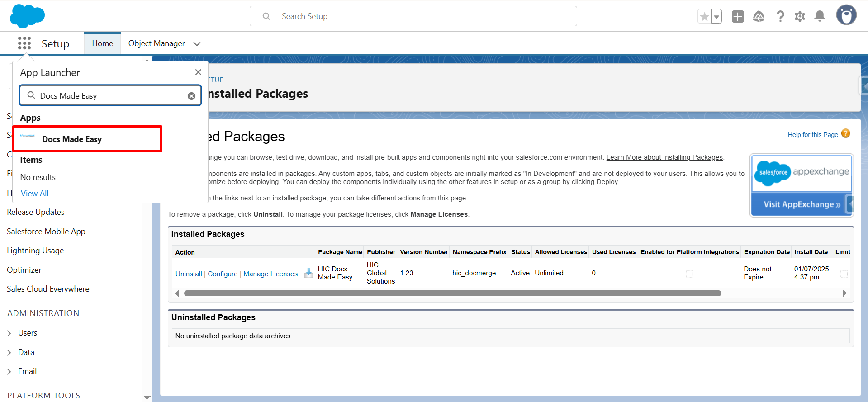
Task: Click the Salesforce cloud logo
Action: [27, 16]
